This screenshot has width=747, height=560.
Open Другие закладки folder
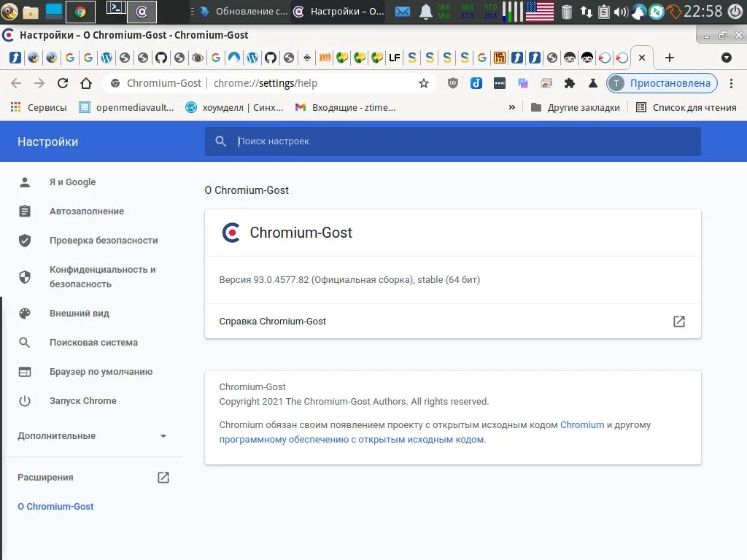576,107
